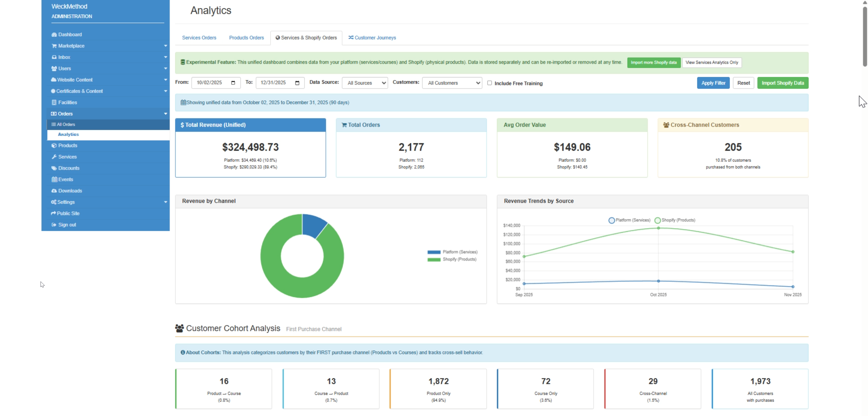Screen dimensions: 868x416
Task: Click the Discounts tag icon
Action: click(54, 168)
